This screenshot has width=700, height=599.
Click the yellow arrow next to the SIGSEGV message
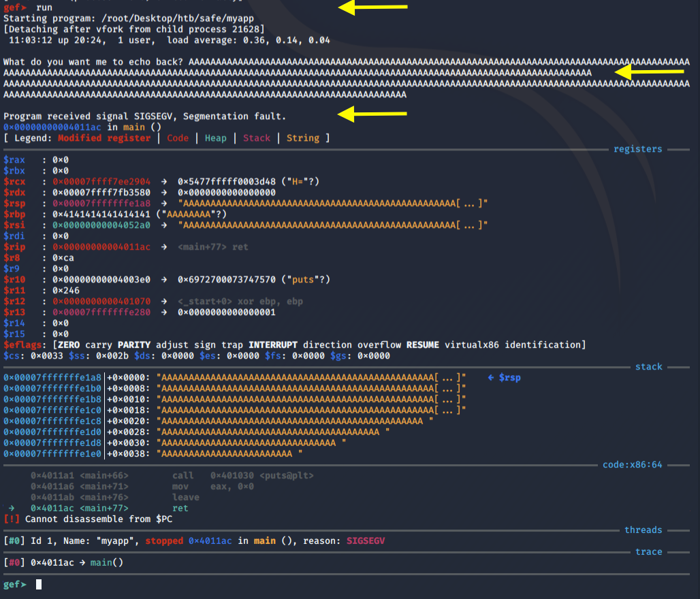[372, 115]
